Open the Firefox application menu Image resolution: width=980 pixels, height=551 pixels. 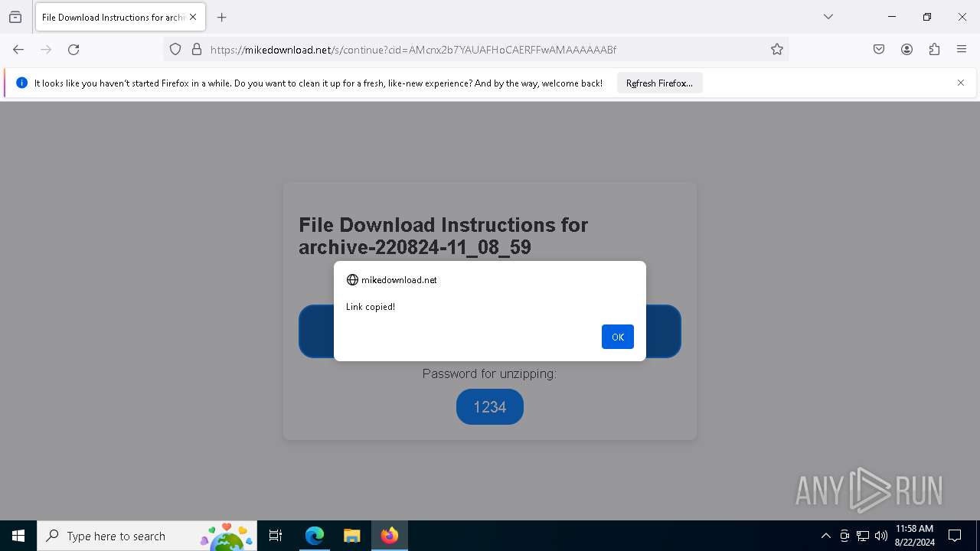tap(962, 50)
